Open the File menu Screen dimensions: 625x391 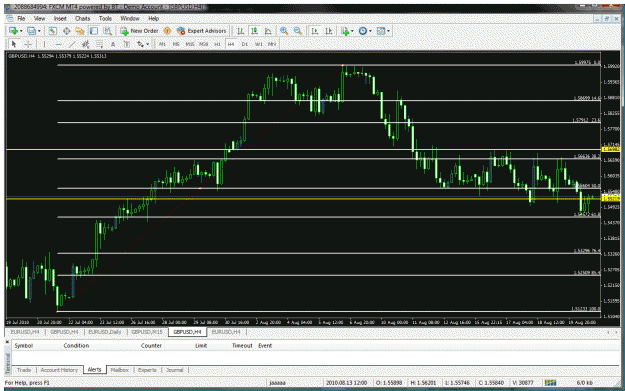21,18
